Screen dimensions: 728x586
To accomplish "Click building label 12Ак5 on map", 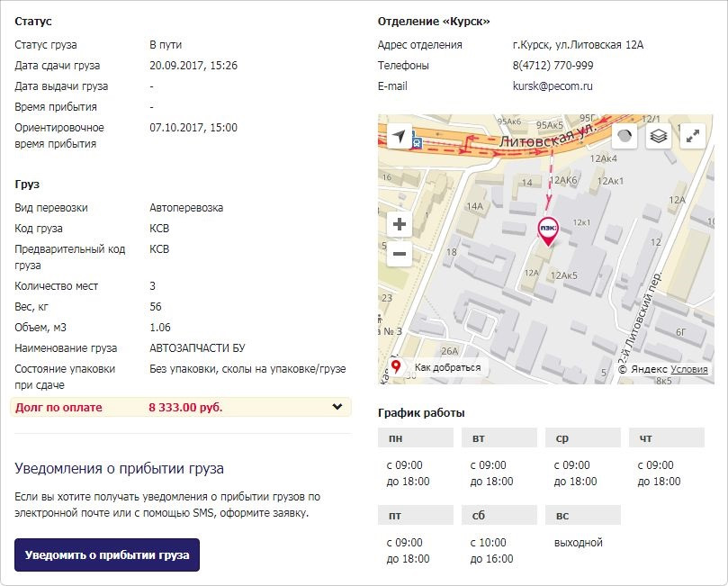I will click(x=563, y=275).
